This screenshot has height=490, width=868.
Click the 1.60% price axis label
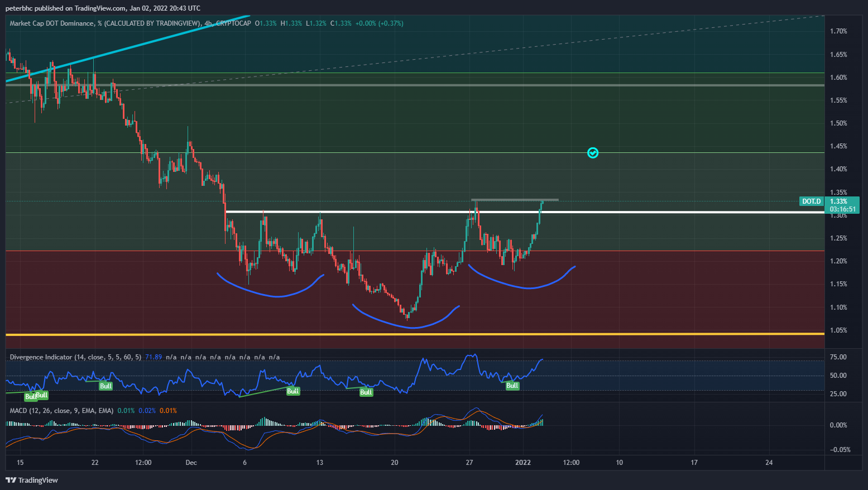click(838, 78)
